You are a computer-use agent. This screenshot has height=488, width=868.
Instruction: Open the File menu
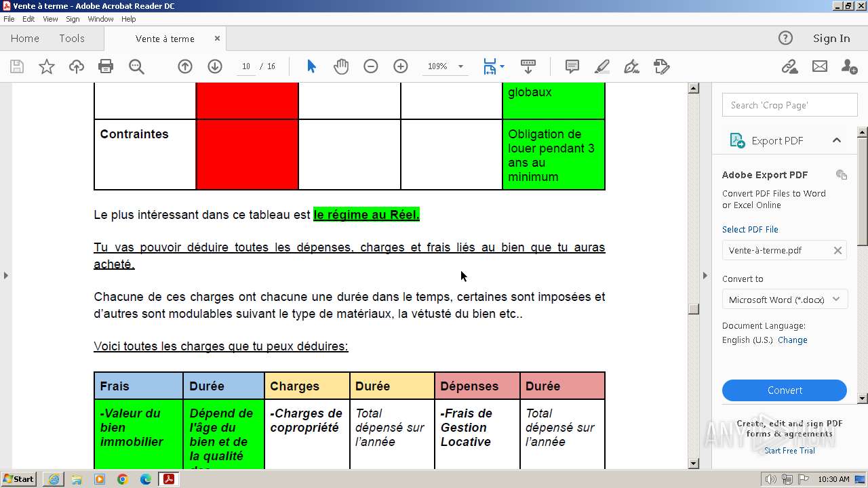(x=9, y=19)
